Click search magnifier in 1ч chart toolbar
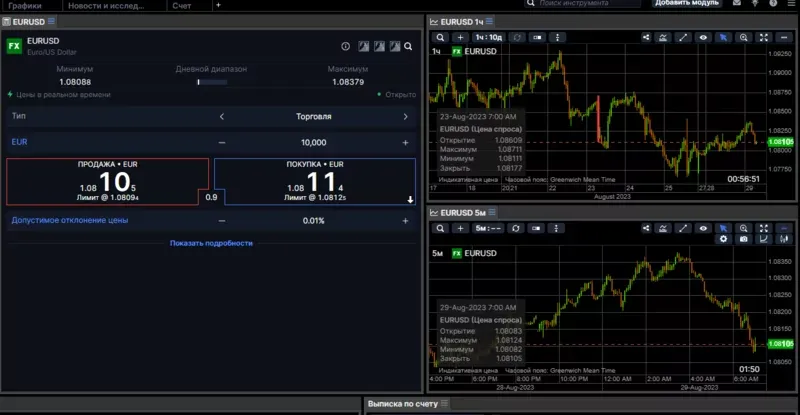 pyautogui.click(x=440, y=37)
